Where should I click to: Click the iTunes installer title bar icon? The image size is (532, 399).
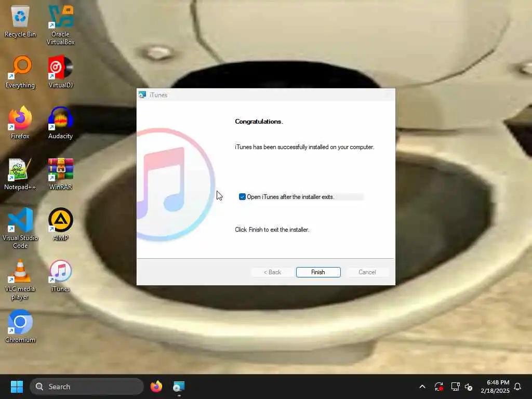coord(142,95)
